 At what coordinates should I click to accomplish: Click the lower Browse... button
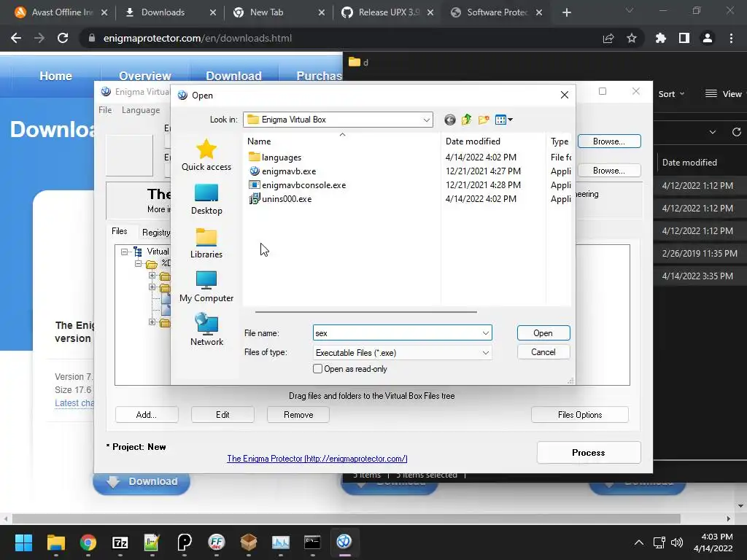[609, 171]
